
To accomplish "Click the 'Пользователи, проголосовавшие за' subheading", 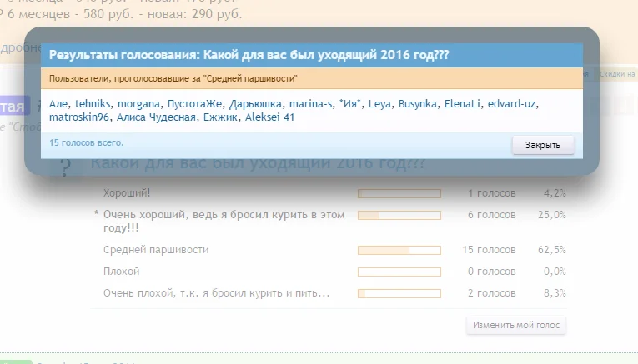I will pos(173,79).
